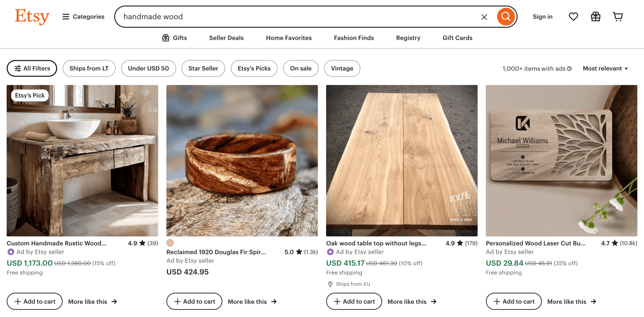Open the gift registry box icon

pyautogui.click(x=595, y=16)
